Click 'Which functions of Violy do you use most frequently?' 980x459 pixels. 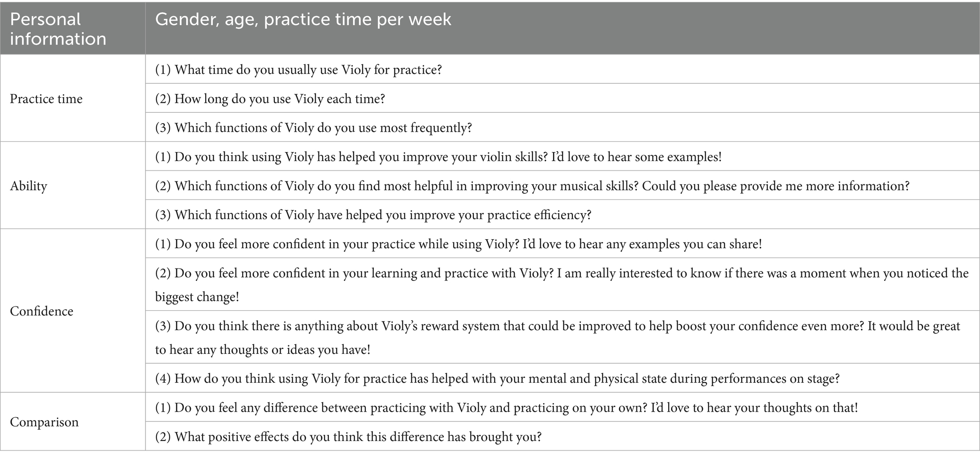click(314, 127)
